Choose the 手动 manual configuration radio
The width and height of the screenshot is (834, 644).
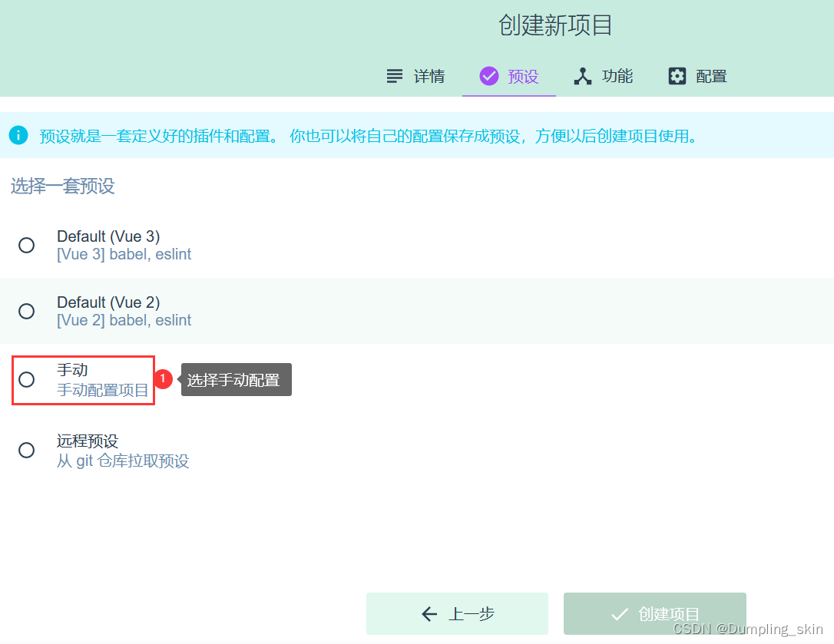pos(27,380)
